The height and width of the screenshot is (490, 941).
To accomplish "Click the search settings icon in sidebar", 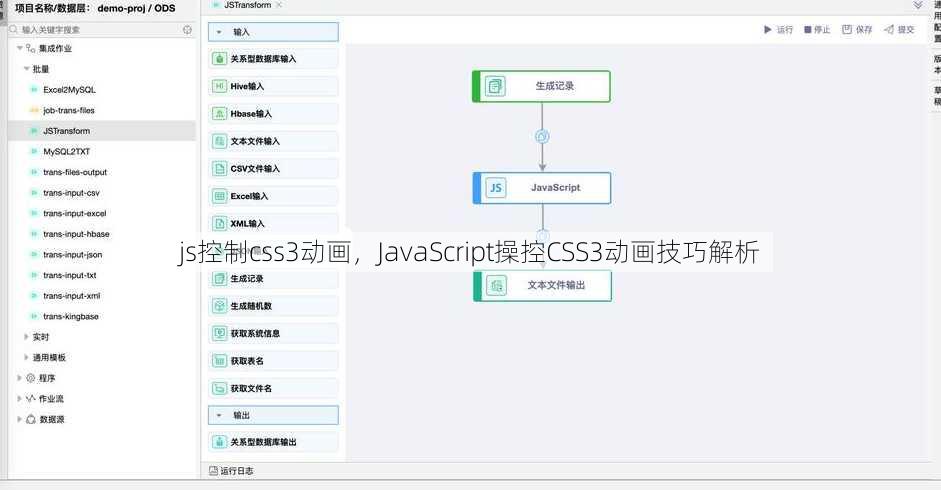I will (187, 29).
